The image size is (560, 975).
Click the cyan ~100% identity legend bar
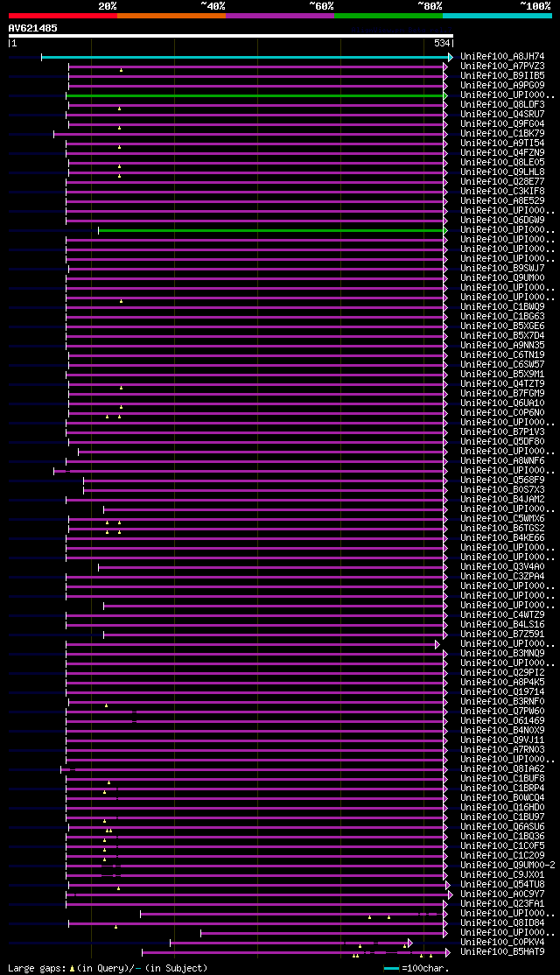(497, 15)
